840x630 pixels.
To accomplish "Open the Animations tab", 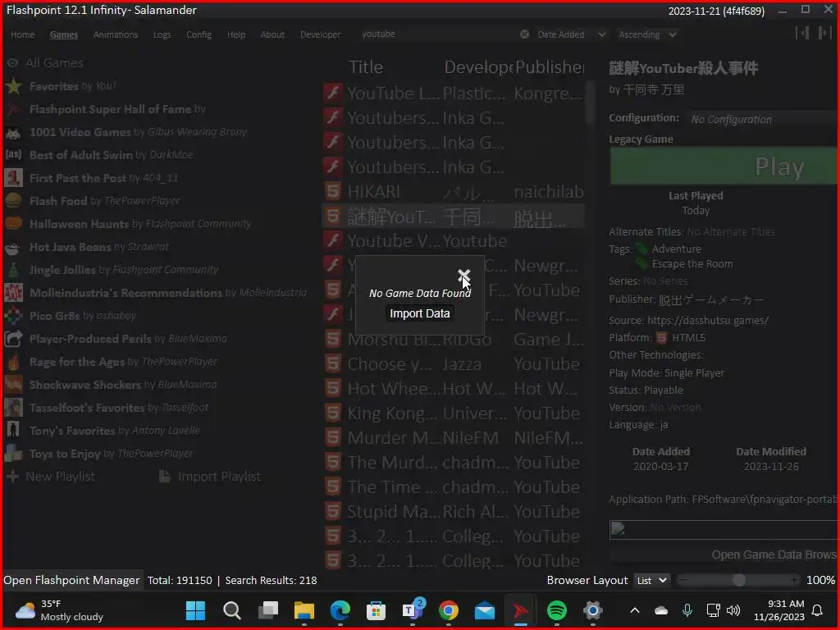I will tap(116, 34).
